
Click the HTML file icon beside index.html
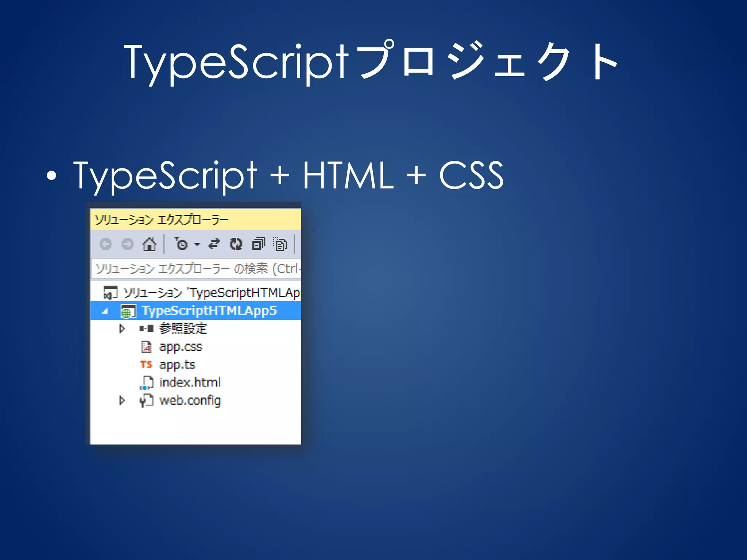146,382
